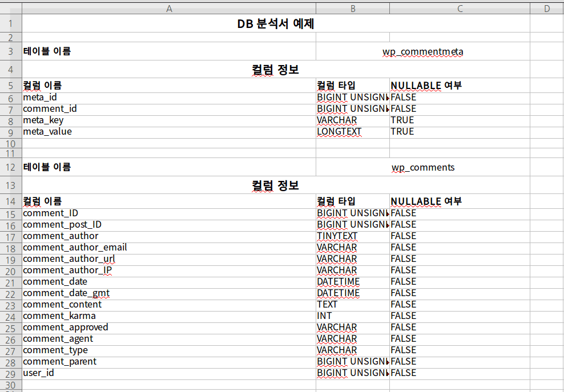The height and width of the screenshot is (392, 564).
Task: Select column B header
Action: [353, 8]
